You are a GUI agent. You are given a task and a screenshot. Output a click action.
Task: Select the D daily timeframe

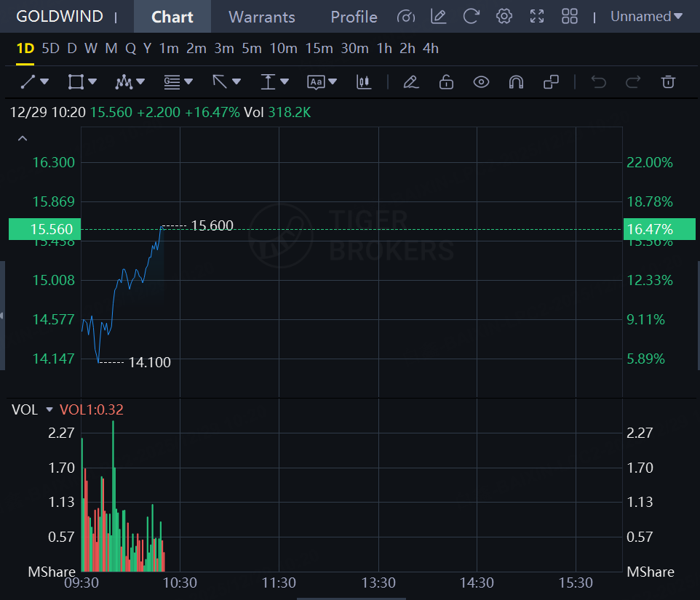tap(72, 48)
